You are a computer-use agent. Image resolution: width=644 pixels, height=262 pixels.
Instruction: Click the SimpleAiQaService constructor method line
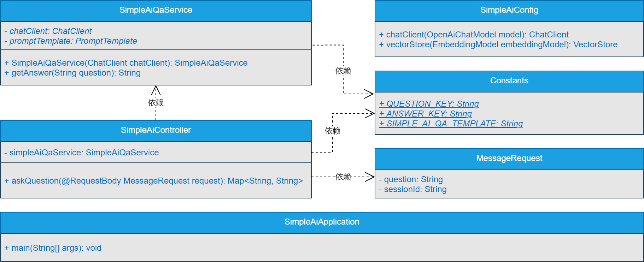[x=126, y=63]
